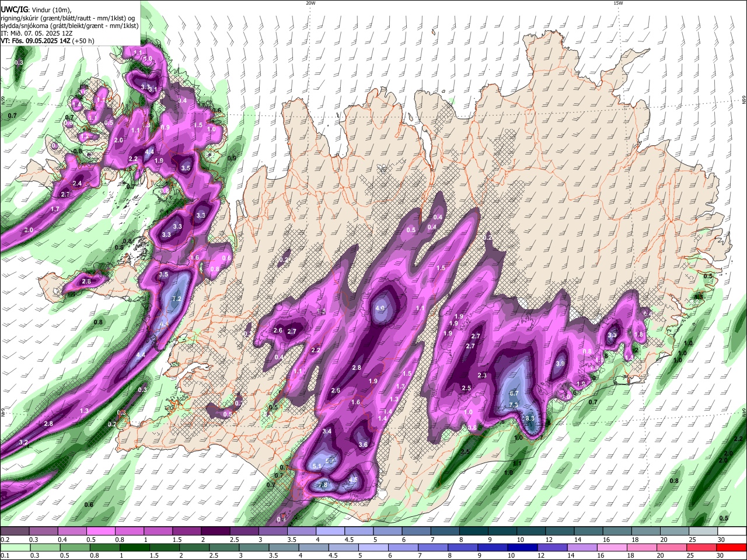The height and width of the screenshot is (560, 747).
Task: Click the 7.3 snowfall value
Action: tap(514, 405)
